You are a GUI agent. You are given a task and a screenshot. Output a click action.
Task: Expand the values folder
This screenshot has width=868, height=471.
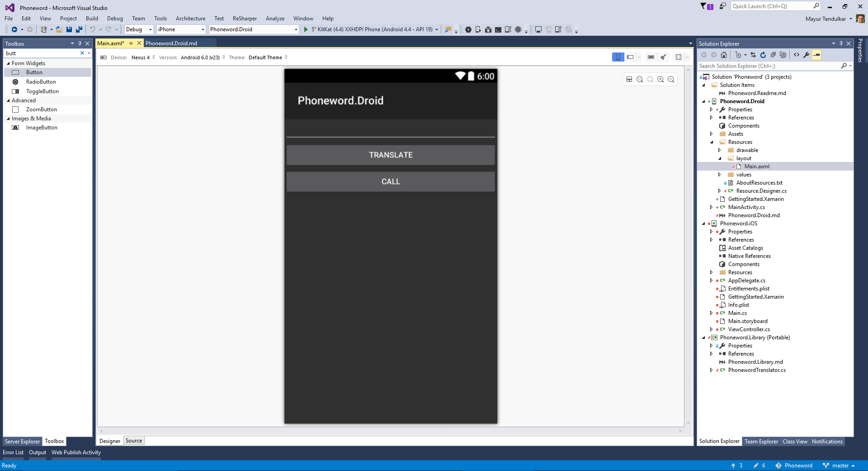[x=719, y=175]
